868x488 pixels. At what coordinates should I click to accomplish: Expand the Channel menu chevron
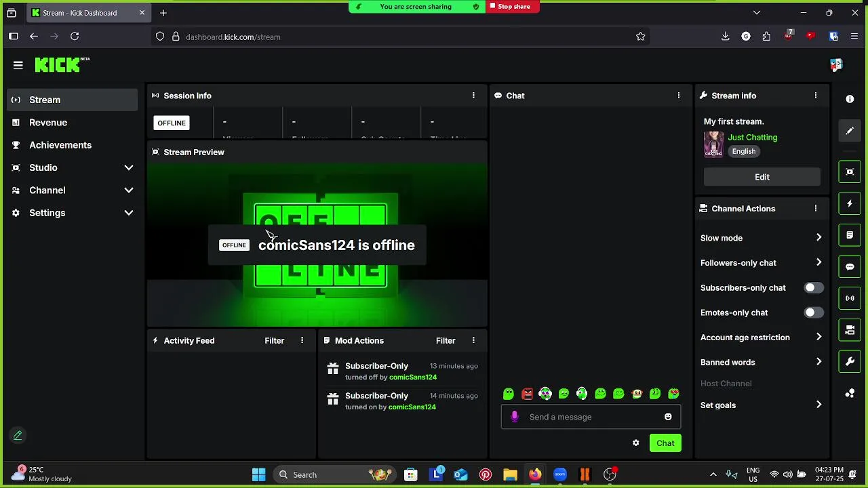coord(129,190)
